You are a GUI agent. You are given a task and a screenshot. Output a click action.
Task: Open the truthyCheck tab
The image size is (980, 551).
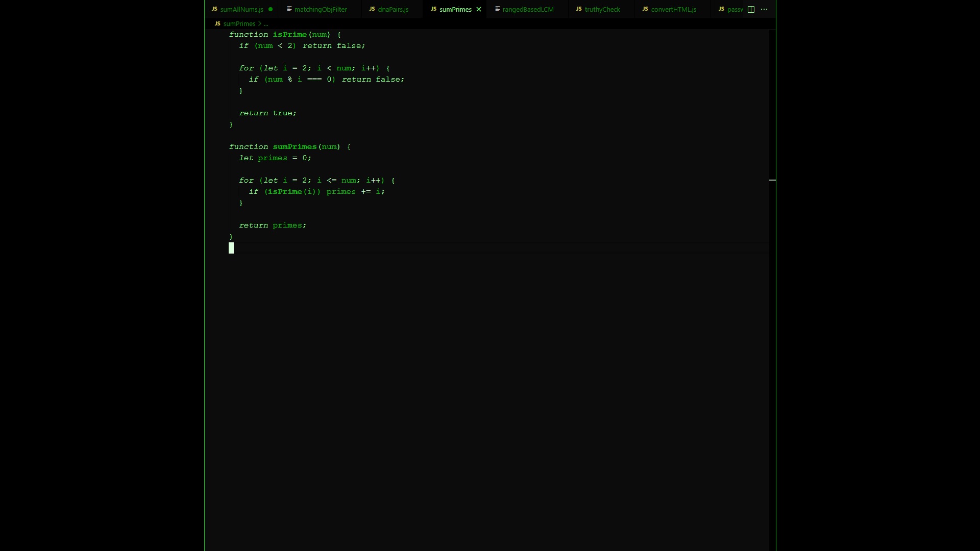pyautogui.click(x=602, y=9)
